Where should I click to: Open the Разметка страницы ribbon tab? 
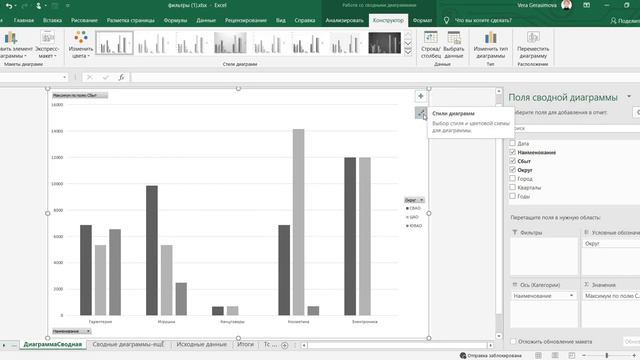131,20
